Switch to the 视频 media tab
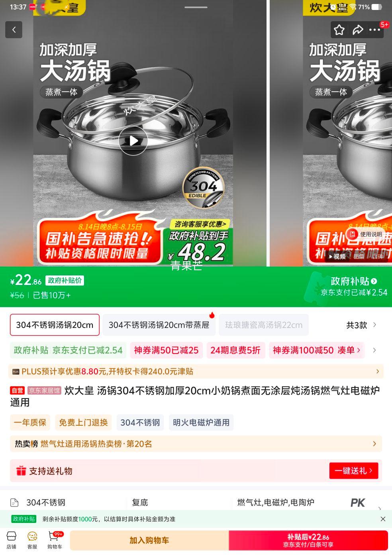 pyautogui.click(x=337, y=256)
